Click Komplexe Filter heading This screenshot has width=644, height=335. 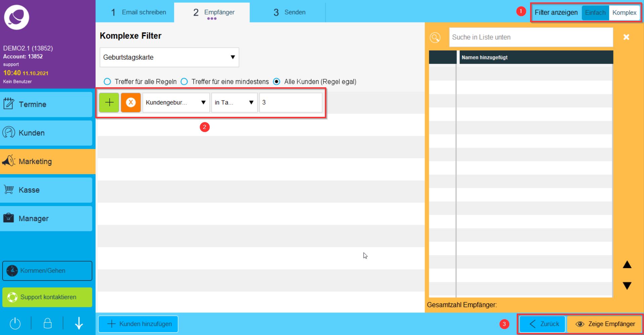coord(131,36)
